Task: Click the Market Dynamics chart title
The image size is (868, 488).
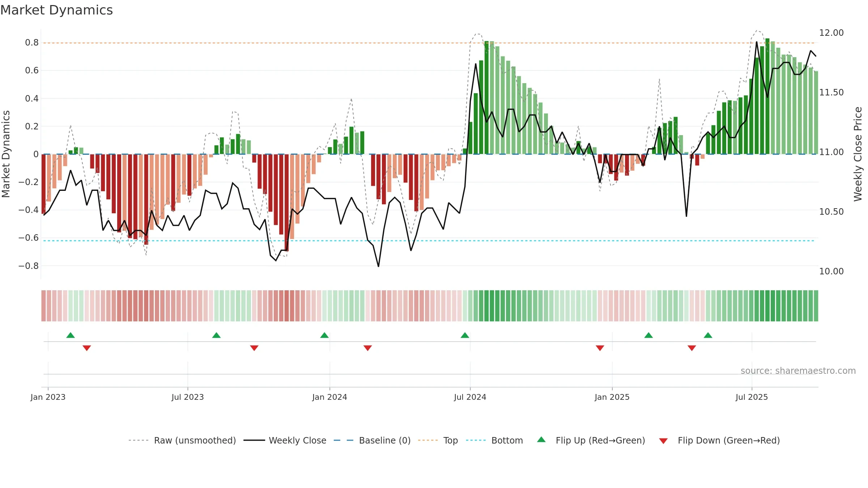Action: click(56, 10)
